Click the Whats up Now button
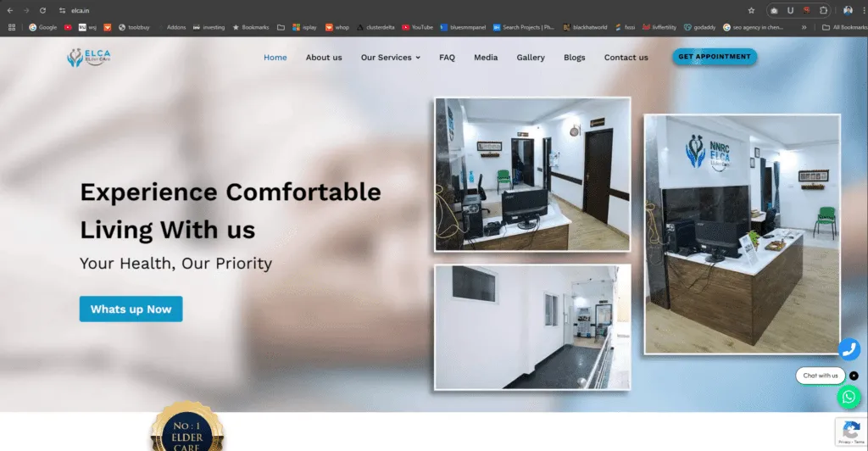 [x=131, y=309]
